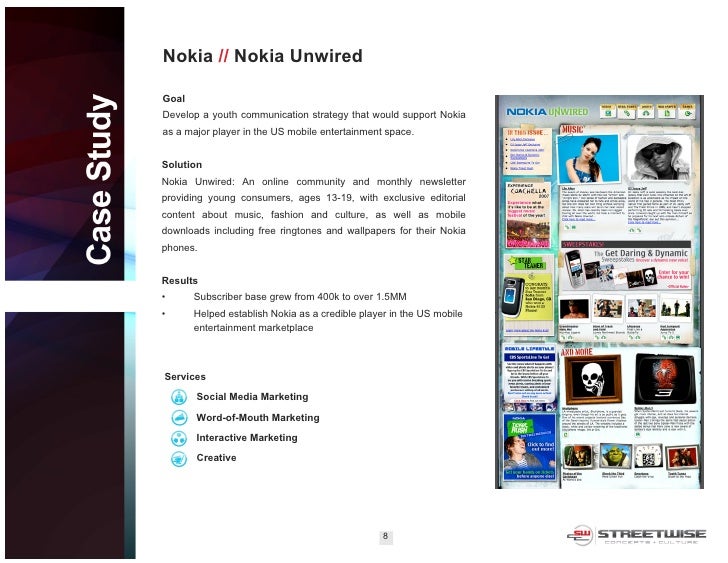
Task: Click 'Word-of-Mouth Marketing' text
Action: [258, 418]
